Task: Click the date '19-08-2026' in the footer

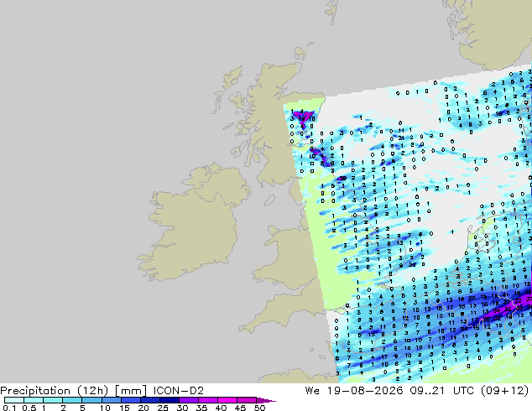Action: [365, 391]
